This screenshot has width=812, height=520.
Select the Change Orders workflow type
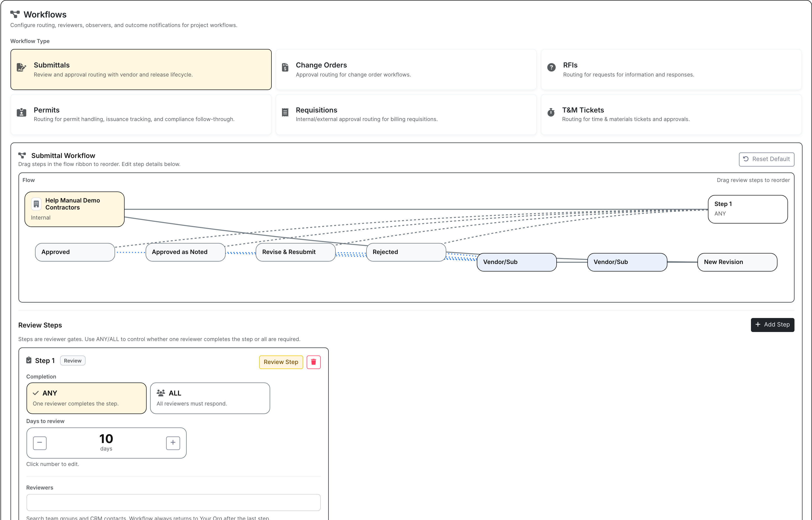(x=406, y=69)
